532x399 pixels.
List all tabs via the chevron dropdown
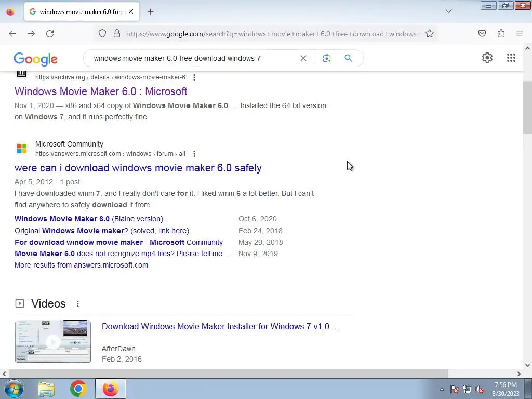(448, 11)
